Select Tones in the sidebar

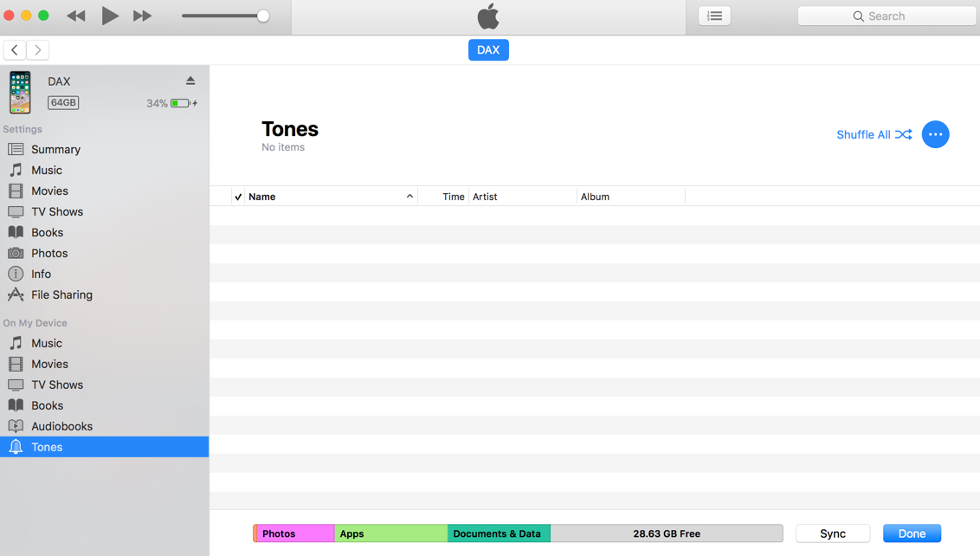105,447
